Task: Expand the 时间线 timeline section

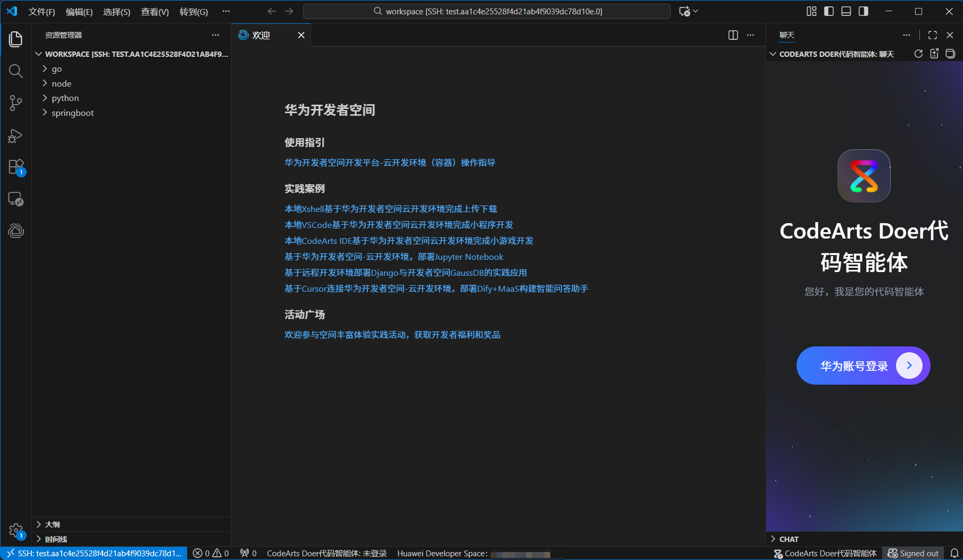Action: 131,539
